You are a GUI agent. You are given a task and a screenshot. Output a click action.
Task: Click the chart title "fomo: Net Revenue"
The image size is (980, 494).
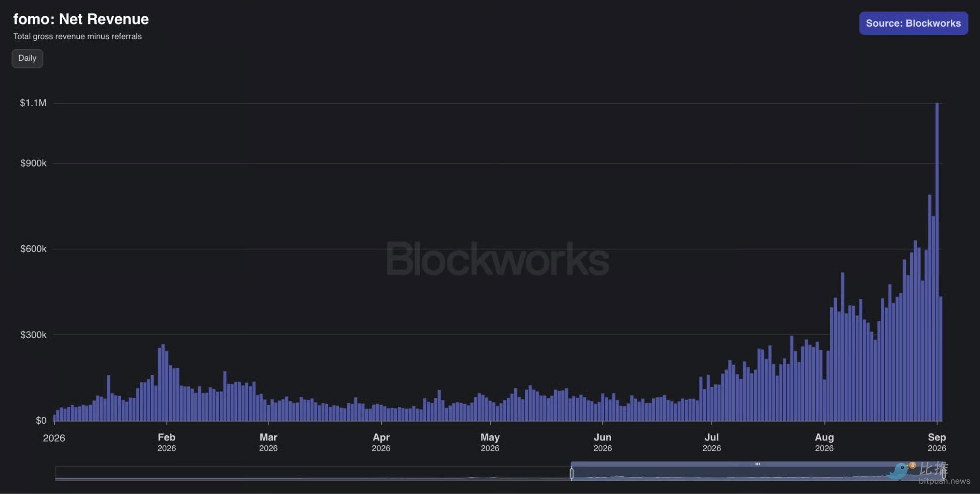[x=81, y=19]
